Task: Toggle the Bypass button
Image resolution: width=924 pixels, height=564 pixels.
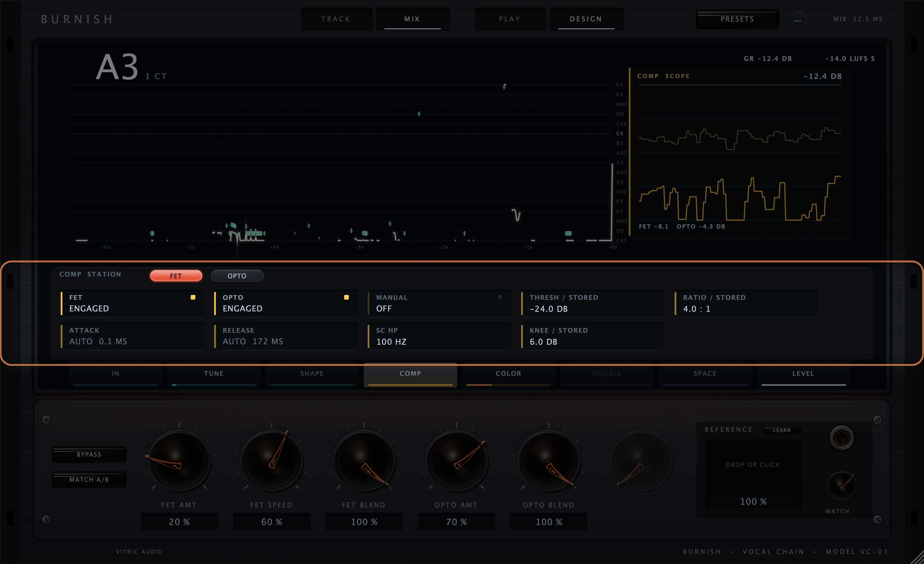Action: [89, 454]
